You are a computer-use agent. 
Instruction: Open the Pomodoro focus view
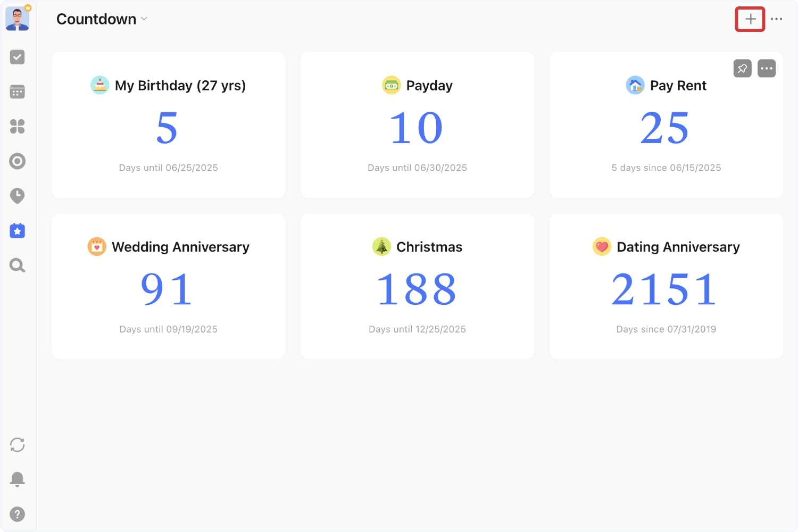(x=18, y=196)
